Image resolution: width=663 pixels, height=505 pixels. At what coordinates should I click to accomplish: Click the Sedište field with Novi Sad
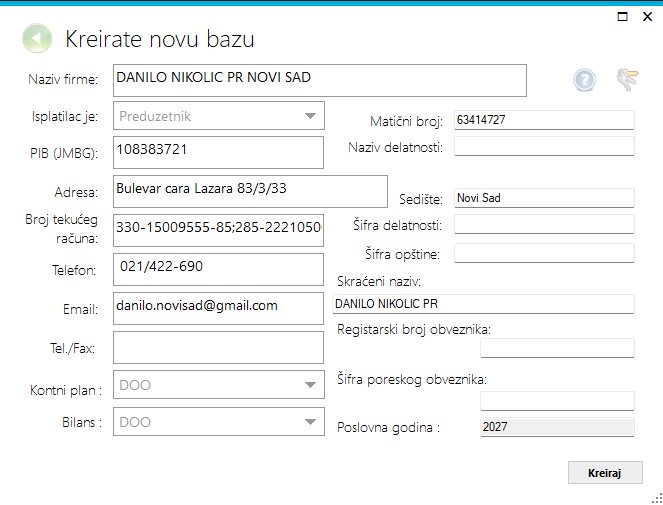pos(544,198)
